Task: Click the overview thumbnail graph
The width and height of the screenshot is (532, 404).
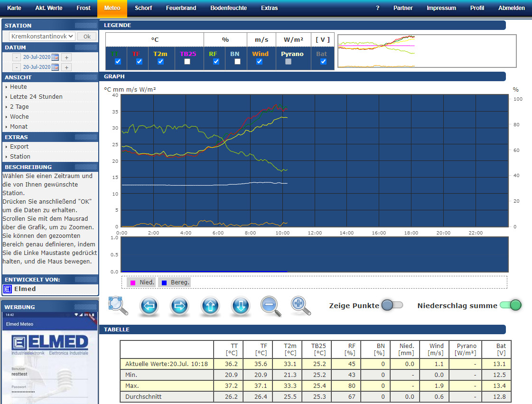Action: 427,51
